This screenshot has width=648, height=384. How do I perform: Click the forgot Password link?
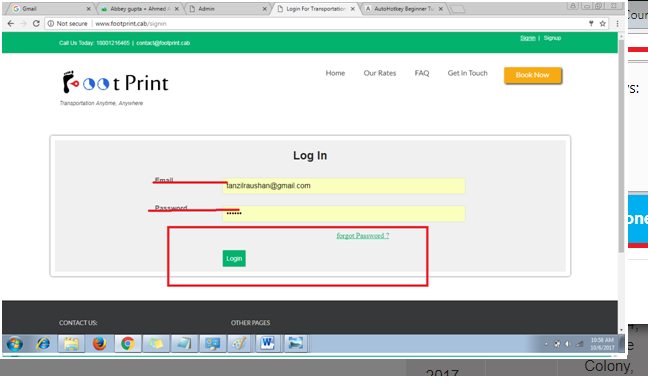click(362, 236)
